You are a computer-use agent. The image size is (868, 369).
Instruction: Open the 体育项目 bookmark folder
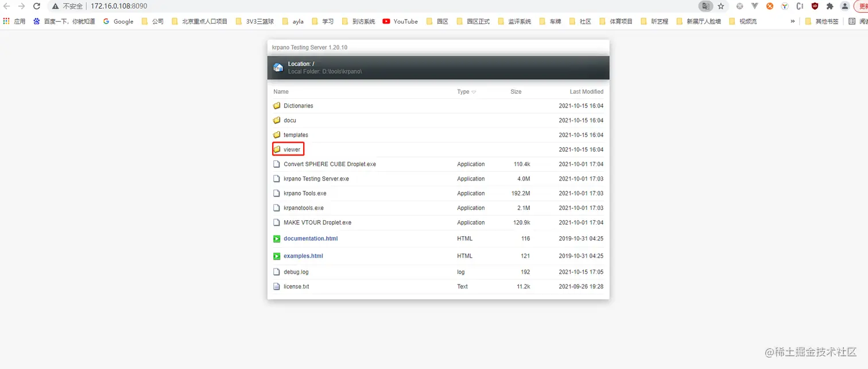click(615, 21)
